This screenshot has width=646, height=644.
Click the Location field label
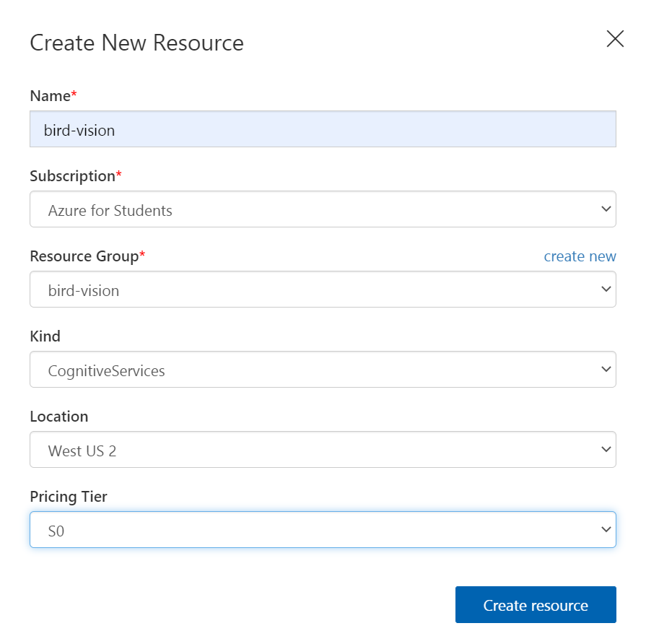pos(59,416)
